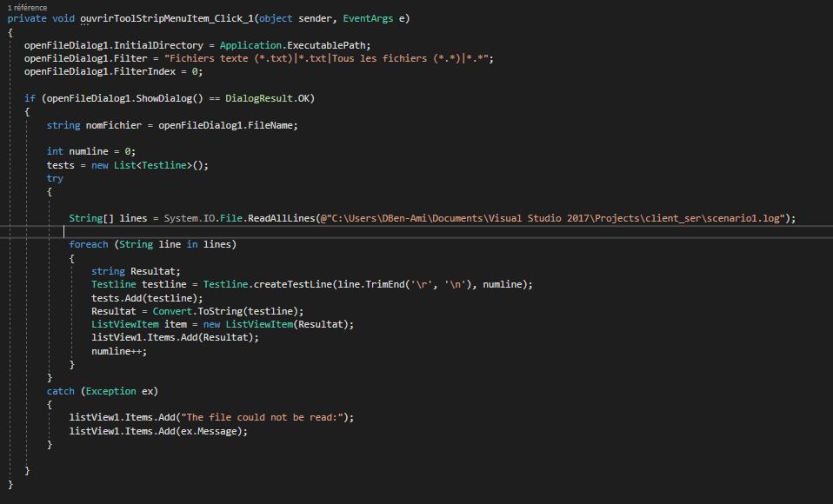Click "new ListViewItem(Resultat)" expression

(x=275, y=324)
